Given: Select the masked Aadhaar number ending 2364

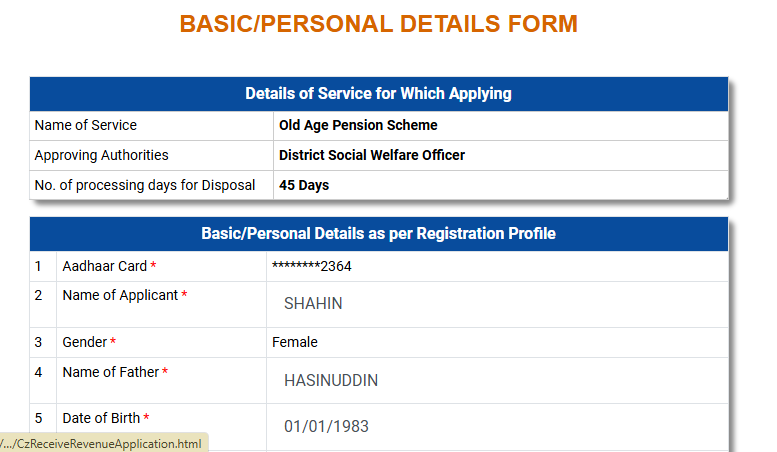Looking at the screenshot, I should click(312, 266).
